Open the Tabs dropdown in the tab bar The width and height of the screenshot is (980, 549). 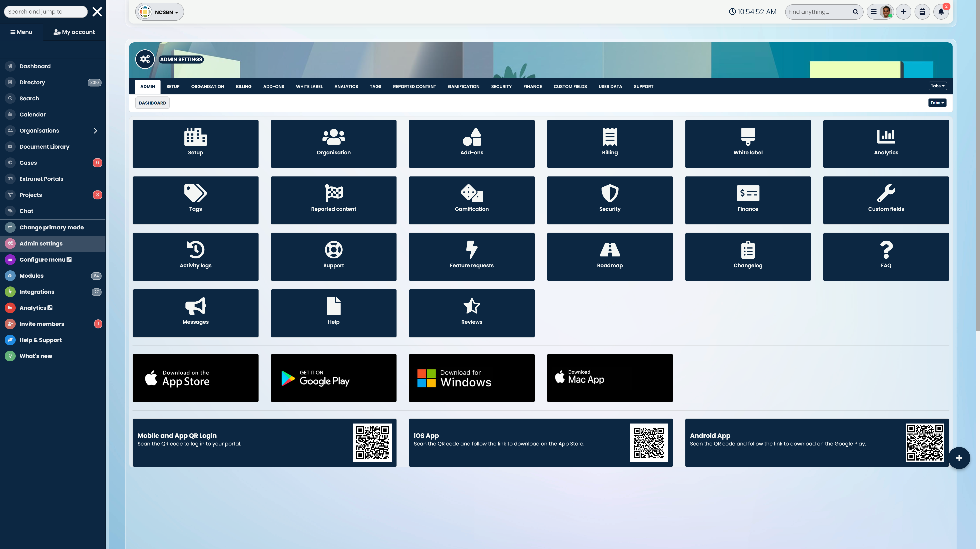tap(937, 86)
